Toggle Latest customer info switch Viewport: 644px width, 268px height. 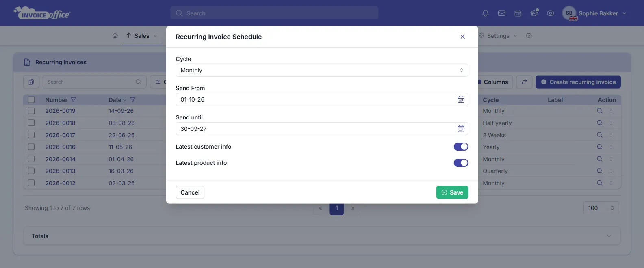point(461,147)
